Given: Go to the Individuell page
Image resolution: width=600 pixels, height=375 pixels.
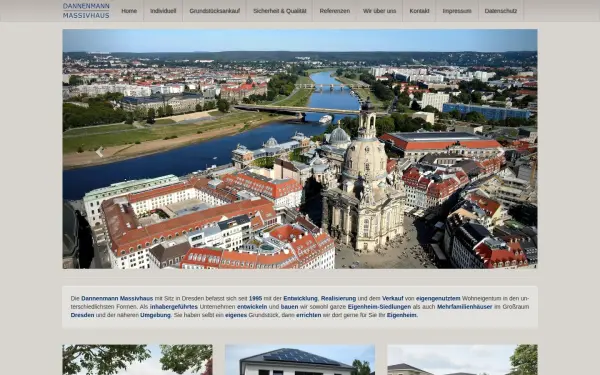Looking at the screenshot, I should pos(163,11).
